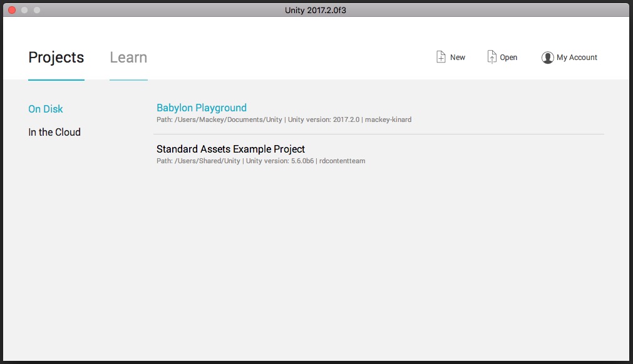Click the Standard Assets path details line
This screenshot has width=633, height=364.
click(x=261, y=161)
